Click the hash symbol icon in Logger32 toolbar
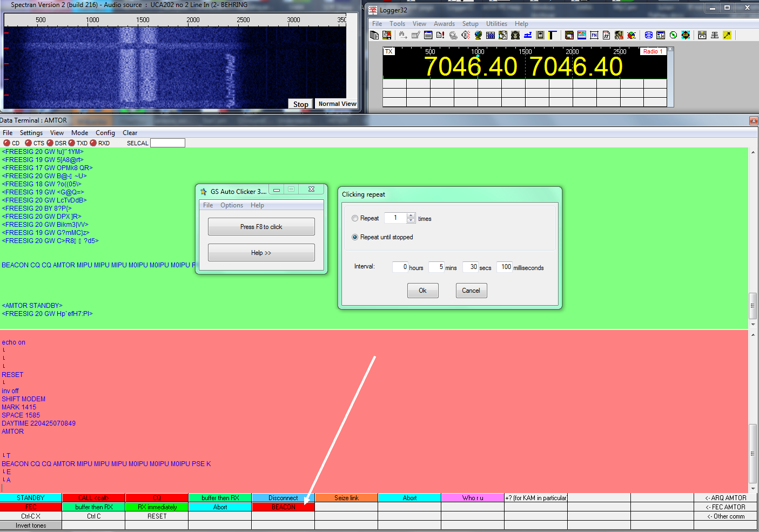 607,35
